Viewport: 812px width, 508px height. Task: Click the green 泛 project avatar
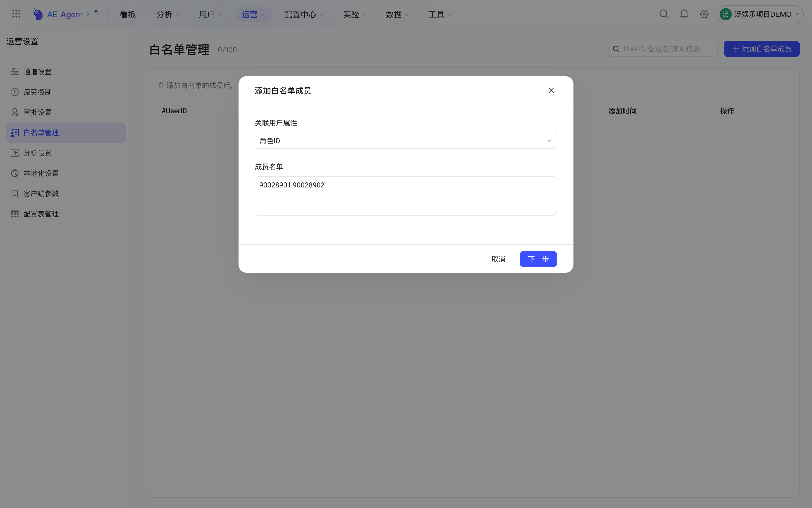point(725,14)
